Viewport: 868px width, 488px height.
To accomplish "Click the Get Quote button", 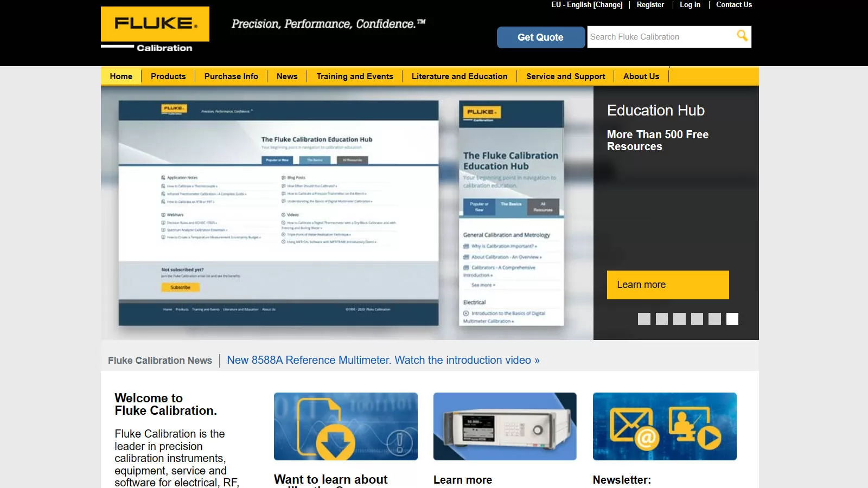I will pyautogui.click(x=540, y=37).
